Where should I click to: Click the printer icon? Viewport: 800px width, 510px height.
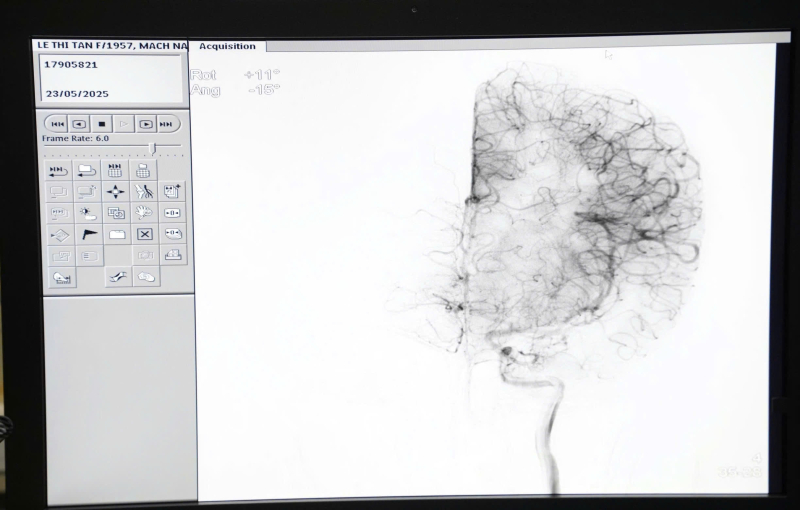click(172, 255)
